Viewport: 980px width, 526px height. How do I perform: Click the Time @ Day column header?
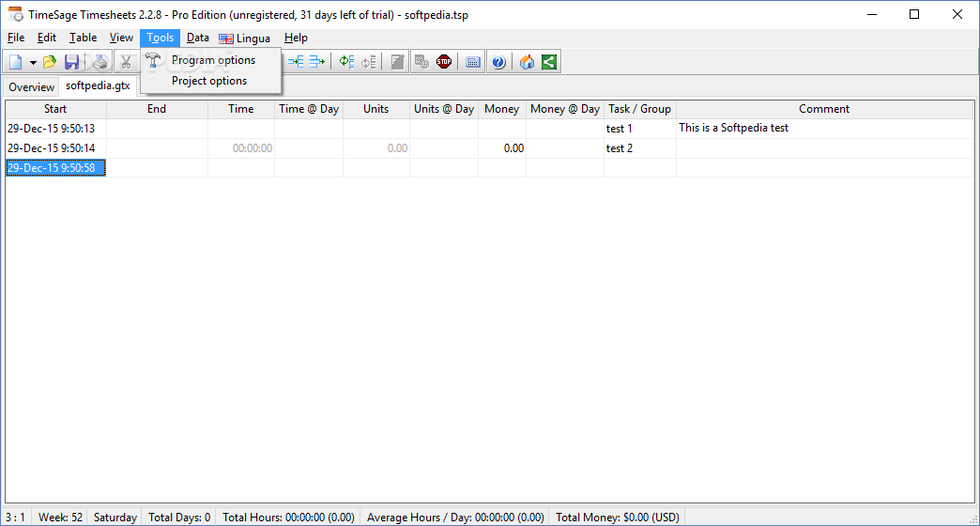click(x=309, y=109)
